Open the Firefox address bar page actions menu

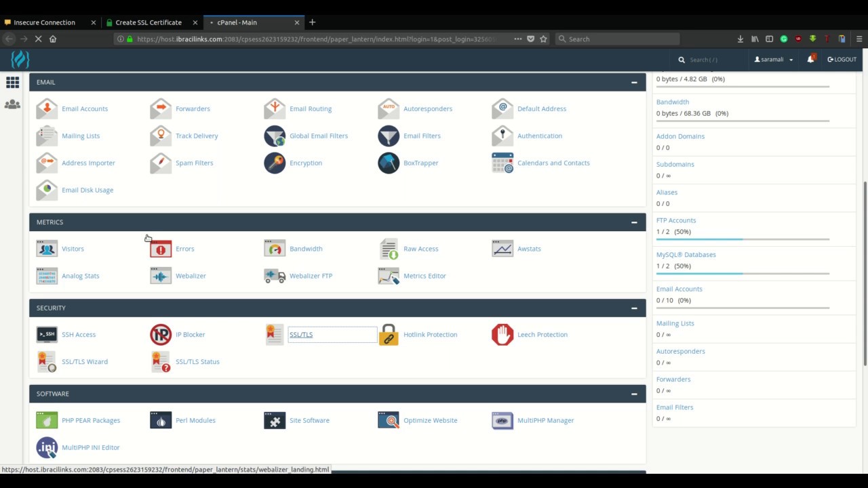518,39
